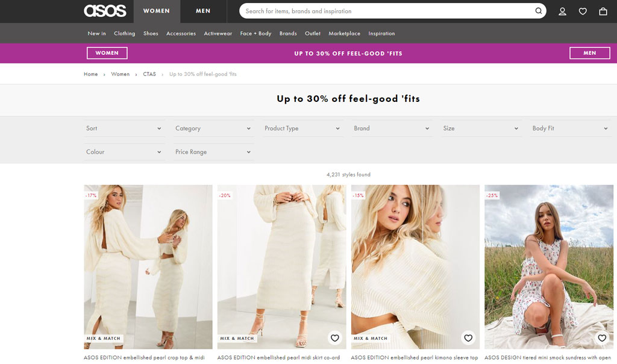Click the Up to 30% off banner text

[x=348, y=54]
